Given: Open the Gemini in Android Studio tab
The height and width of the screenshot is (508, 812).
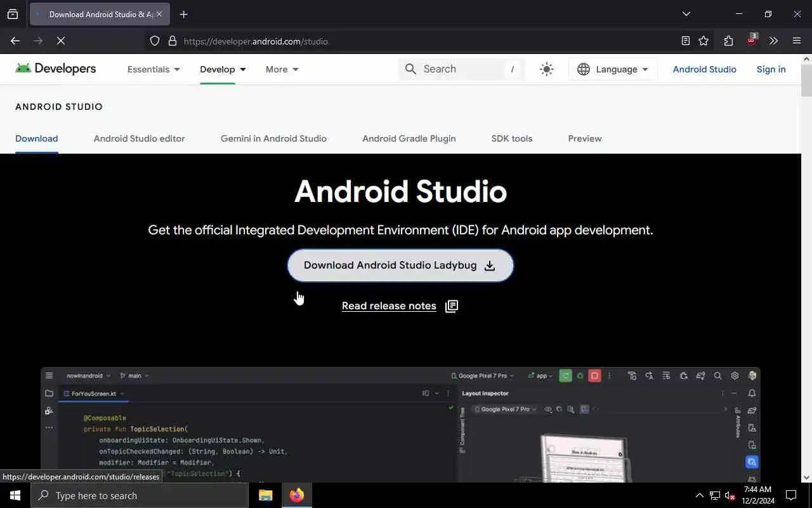Looking at the screenshot, I should click(x=273, y=138).
